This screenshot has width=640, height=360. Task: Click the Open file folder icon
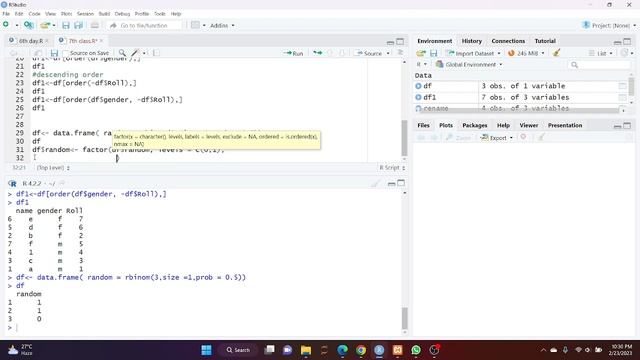click(45, 25)
